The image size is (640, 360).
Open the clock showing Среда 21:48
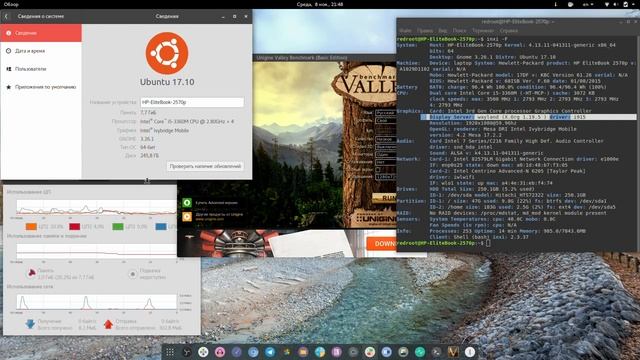point(320,4)
